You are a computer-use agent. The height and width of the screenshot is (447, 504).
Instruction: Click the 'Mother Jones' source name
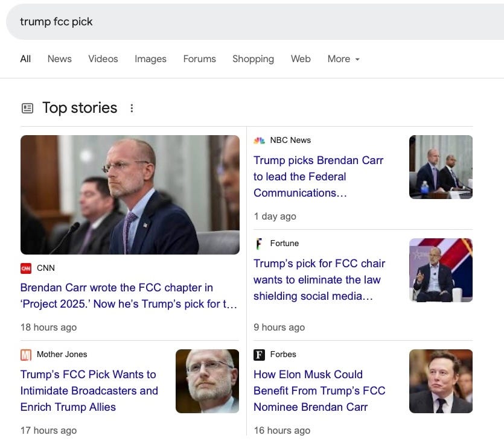(x=62, y=355)
